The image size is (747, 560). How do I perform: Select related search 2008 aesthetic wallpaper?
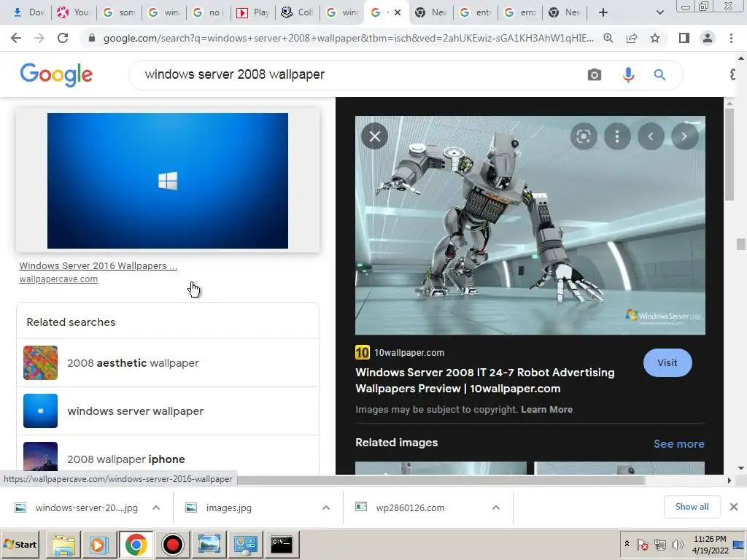coord(168,363)
